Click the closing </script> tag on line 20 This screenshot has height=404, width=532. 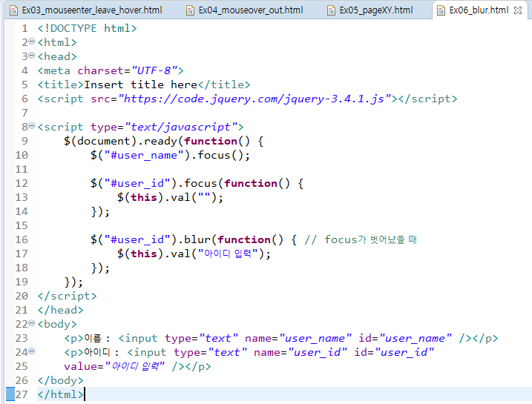pyautogui.click(x=68, y=297)
